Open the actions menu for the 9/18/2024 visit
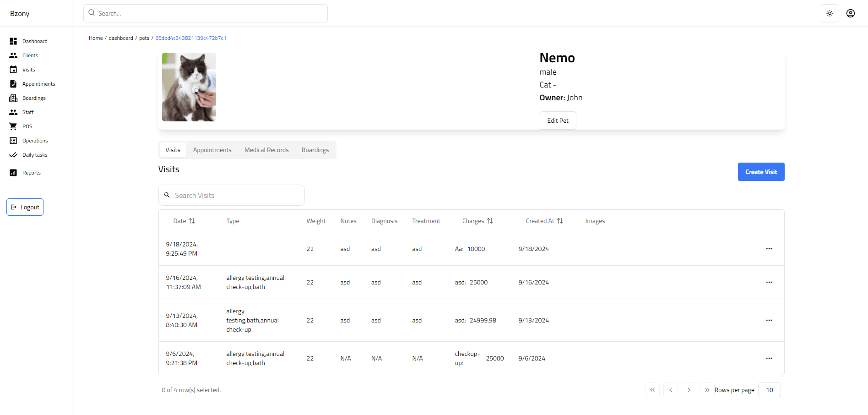This screenshot has height=415, width=868. (769, 249)
